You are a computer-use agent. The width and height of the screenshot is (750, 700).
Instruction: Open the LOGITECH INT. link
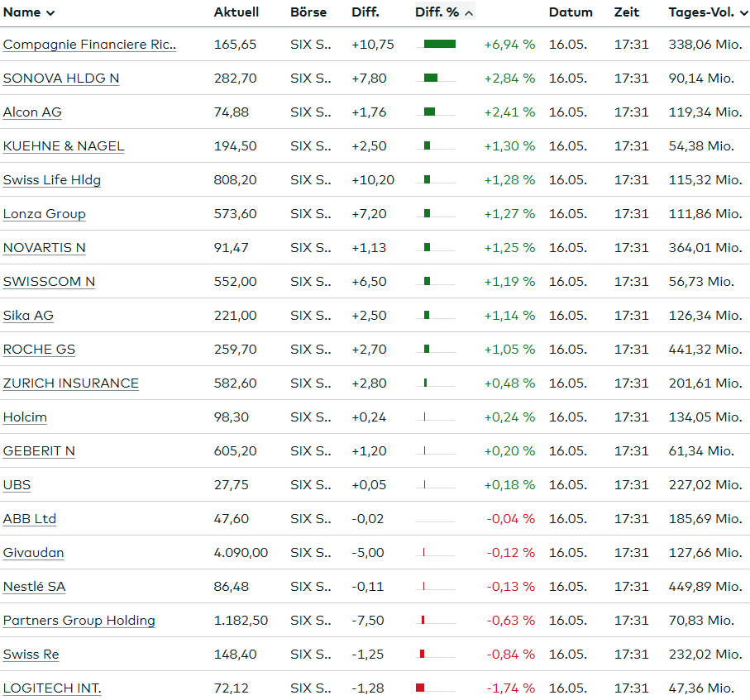[52, 689]
